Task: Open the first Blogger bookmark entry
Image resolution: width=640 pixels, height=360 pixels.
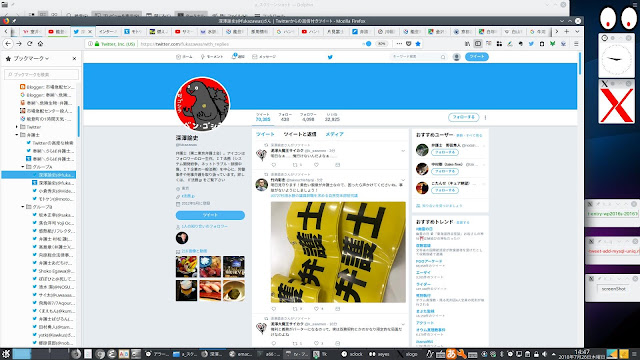Action: [x=47, y=87]
